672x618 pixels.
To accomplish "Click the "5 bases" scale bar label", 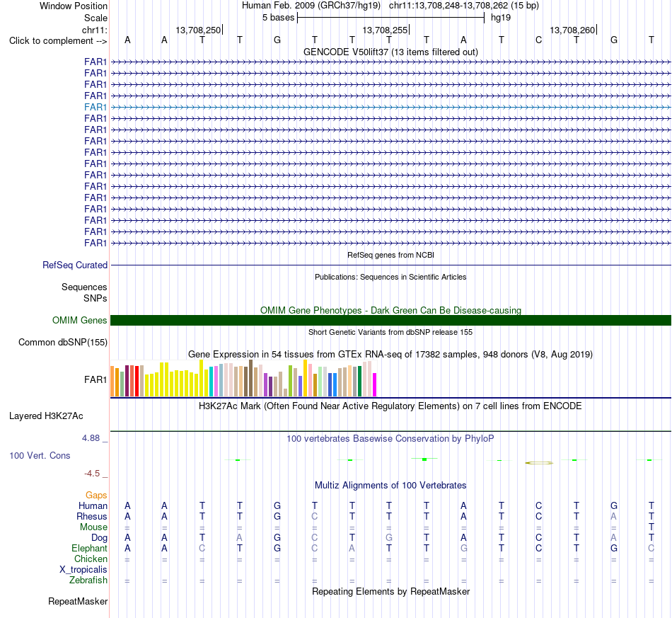I will click(x=278, y=18).
